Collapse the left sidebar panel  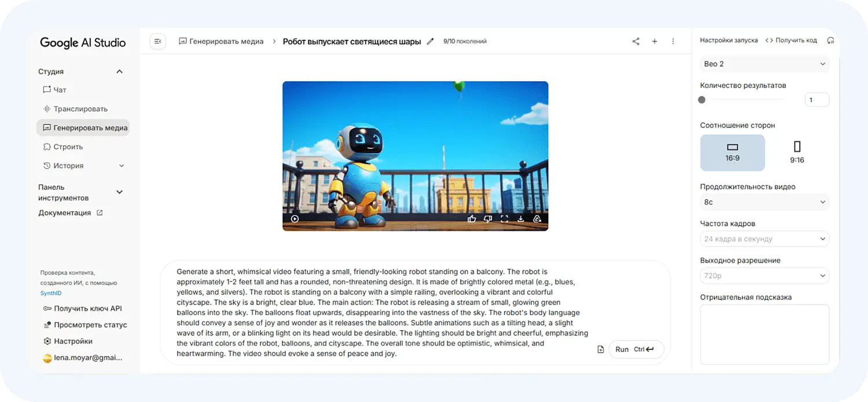[157, 41]
